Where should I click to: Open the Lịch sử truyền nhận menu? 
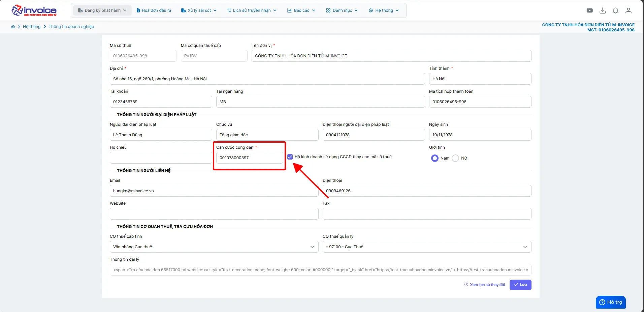coord(252,10)
